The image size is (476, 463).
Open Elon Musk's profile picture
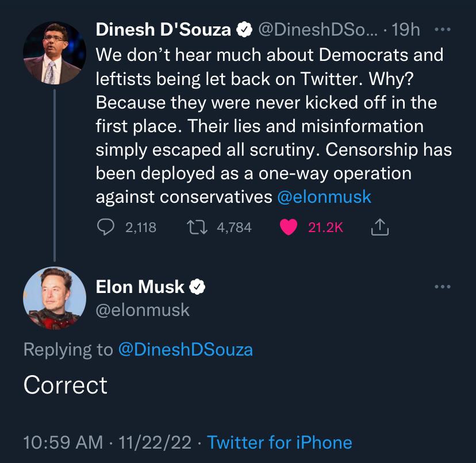[55, 298]
